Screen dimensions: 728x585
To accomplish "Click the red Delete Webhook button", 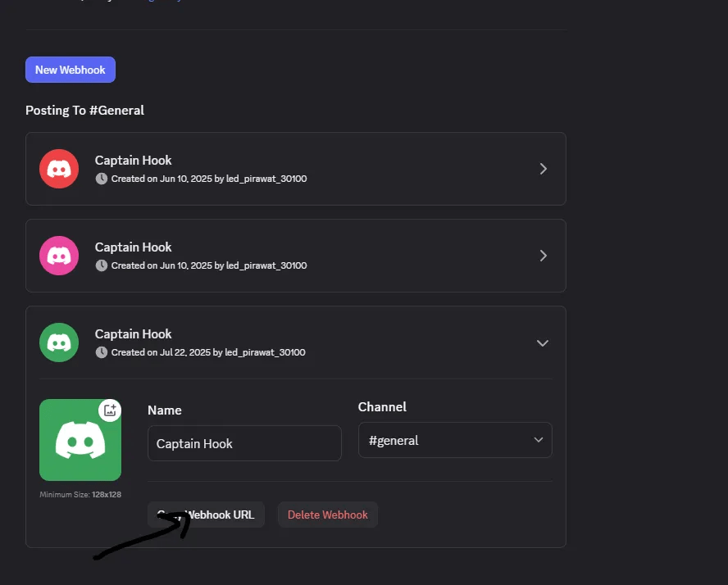I will tap(327, 515).
